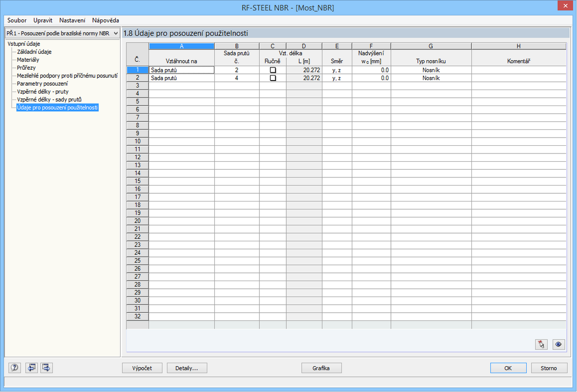Click the Detaily... button
577x392 pixels.
tap(187, 368)
